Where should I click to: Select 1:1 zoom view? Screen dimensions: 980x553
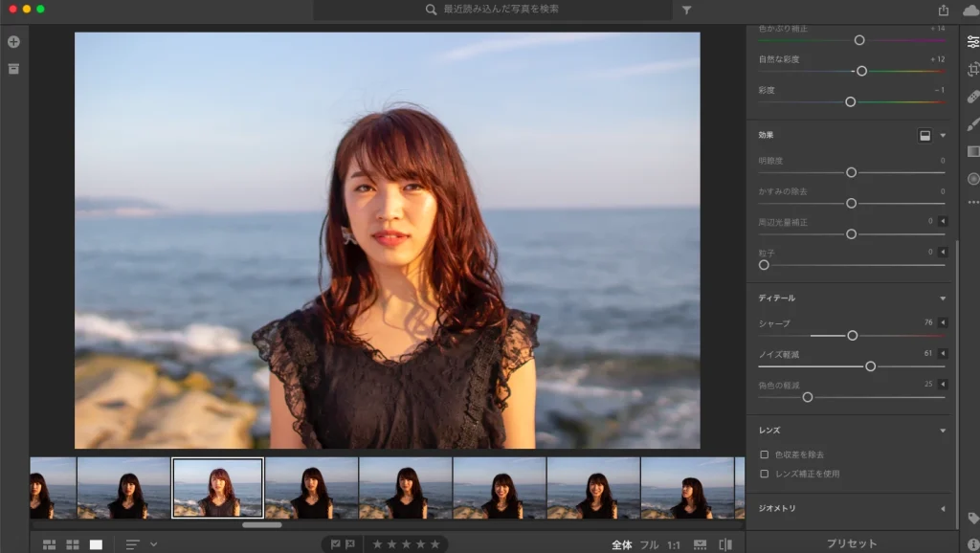click(673, 545)
